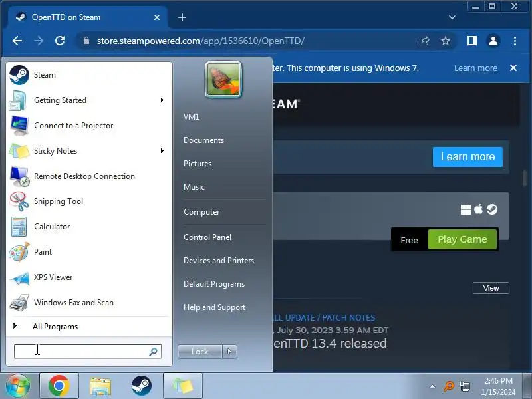Open Paint from the Start menu

point(88,252)
